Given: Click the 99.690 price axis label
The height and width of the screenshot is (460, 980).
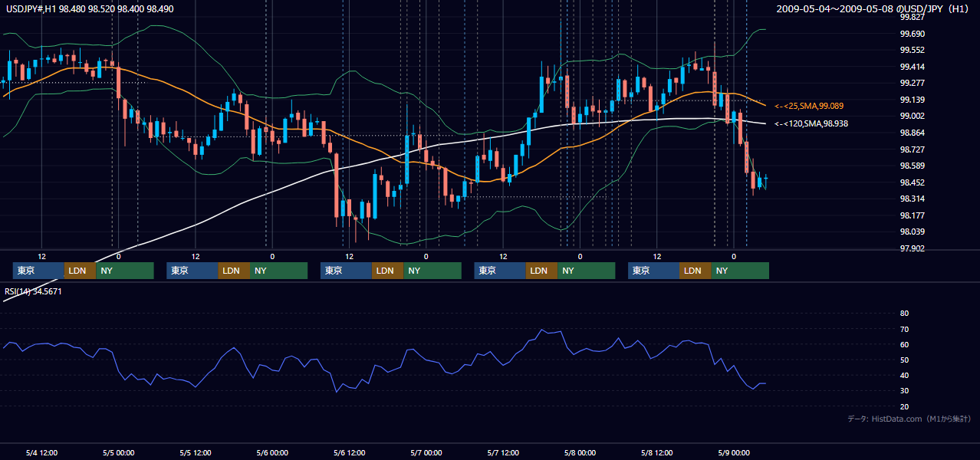Looking at the screenshot, I should point(912,34).
